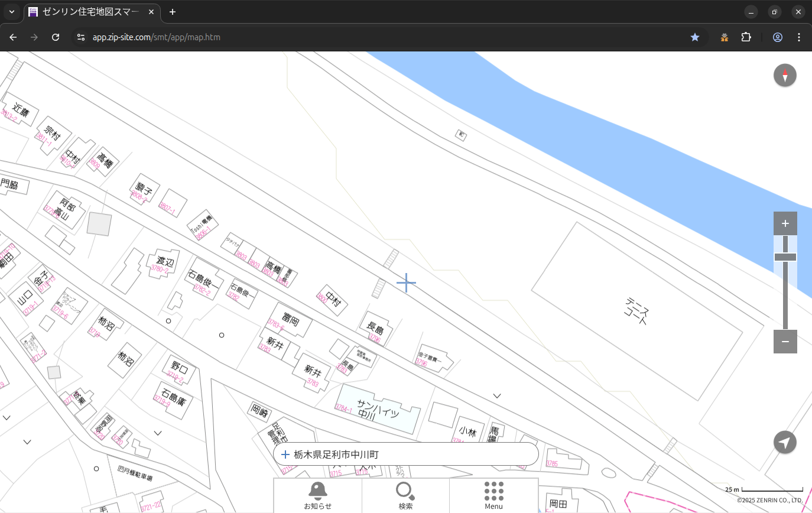View site information in the address bar
Image resolution: width=812 pixels, height=513 pixels.
pyautogui.click(x=81, y=37)
